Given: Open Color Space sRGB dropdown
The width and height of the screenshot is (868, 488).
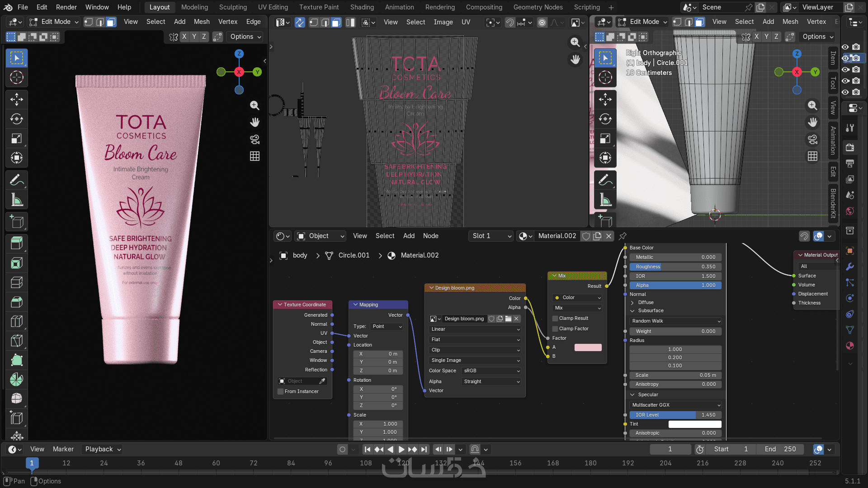Looking at the screenshot, I should [x=491, y=371].
